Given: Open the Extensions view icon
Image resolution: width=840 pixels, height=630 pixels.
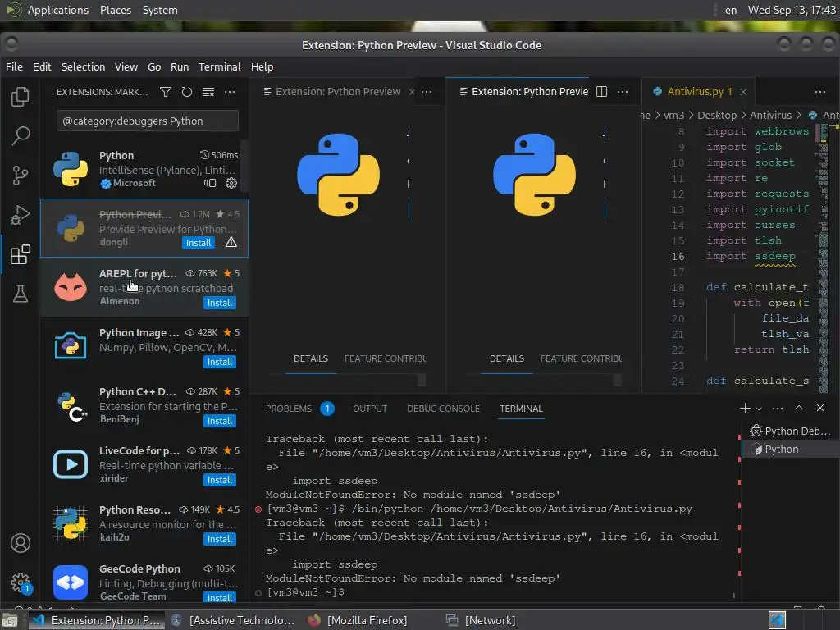Looking at the screenshot, I should [21, 254].
